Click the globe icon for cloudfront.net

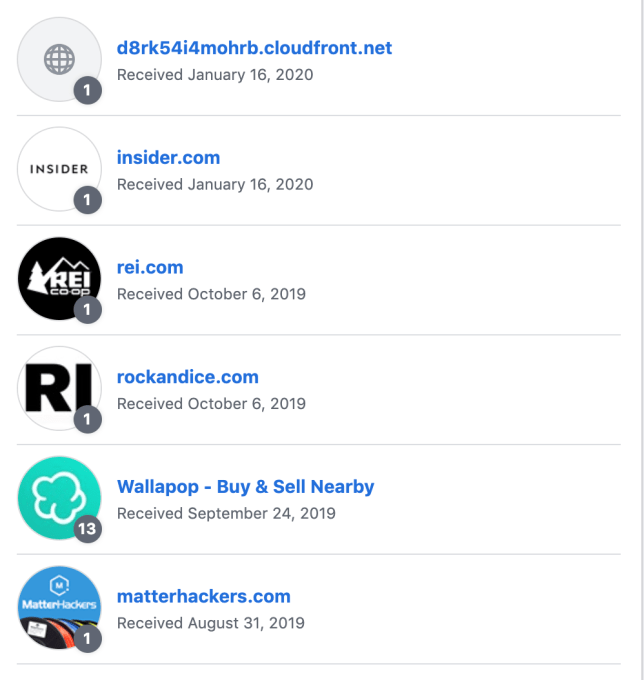tap(59, 59)
